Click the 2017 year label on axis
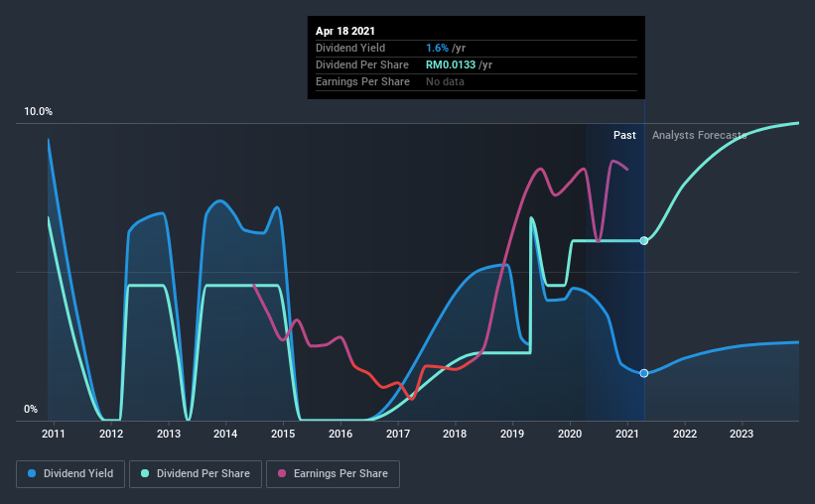 pyautogui.click(x=398, y=434)
